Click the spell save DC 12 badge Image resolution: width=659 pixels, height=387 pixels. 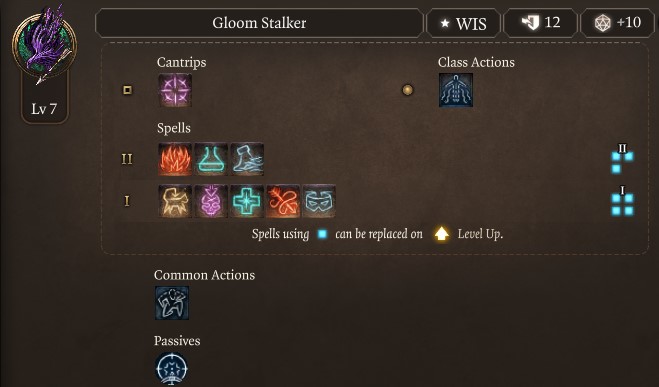tap(540, 23)
